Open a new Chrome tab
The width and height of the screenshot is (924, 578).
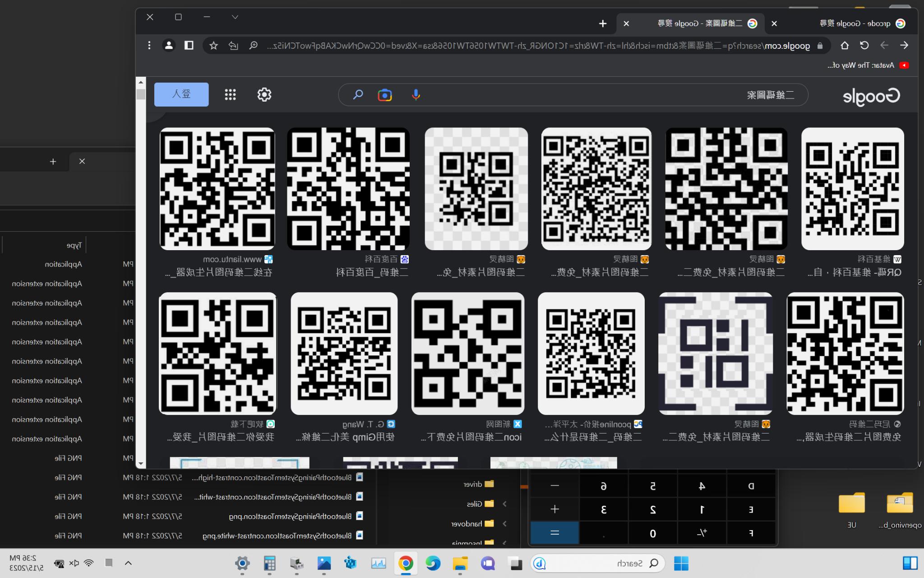click(603, 23)
